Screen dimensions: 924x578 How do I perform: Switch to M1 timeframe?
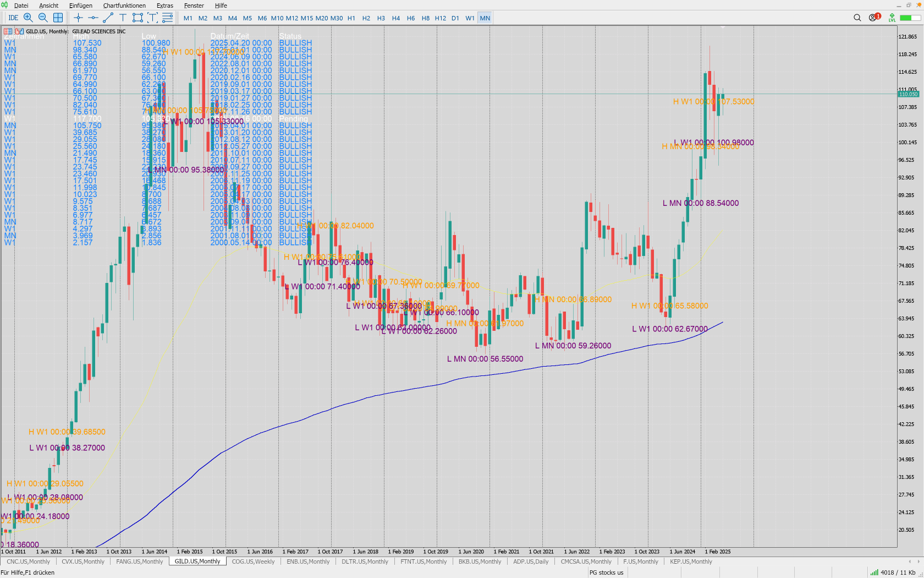pos(188,18)
